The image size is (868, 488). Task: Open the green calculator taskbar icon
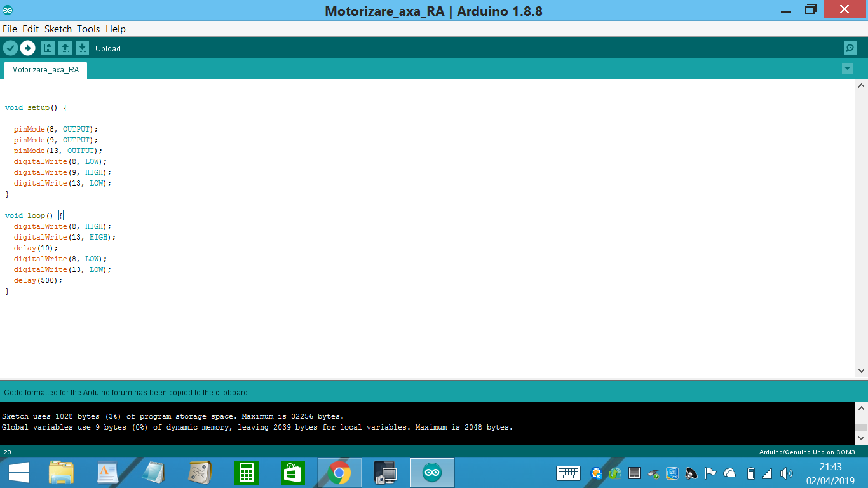246,473
